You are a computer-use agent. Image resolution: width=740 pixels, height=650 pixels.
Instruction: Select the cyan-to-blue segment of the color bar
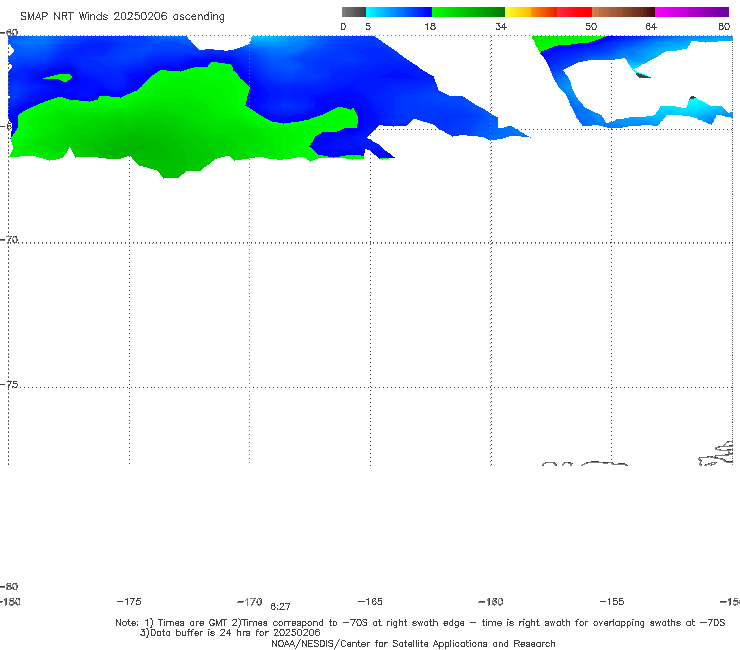[399, 12]
